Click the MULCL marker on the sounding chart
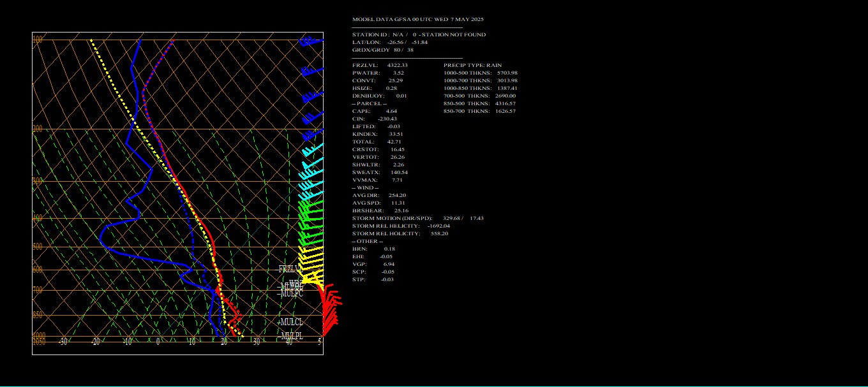The image size is (868, 387). (290, 323)
